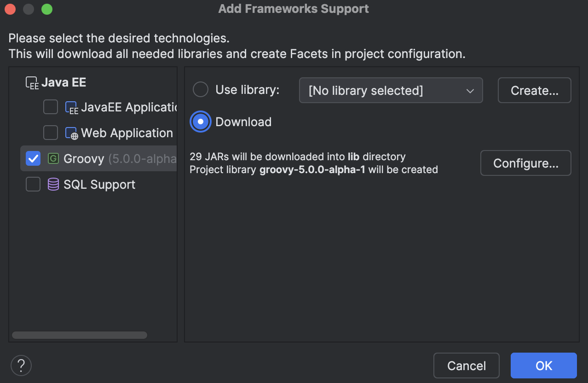Select the Download radio button

200,122
